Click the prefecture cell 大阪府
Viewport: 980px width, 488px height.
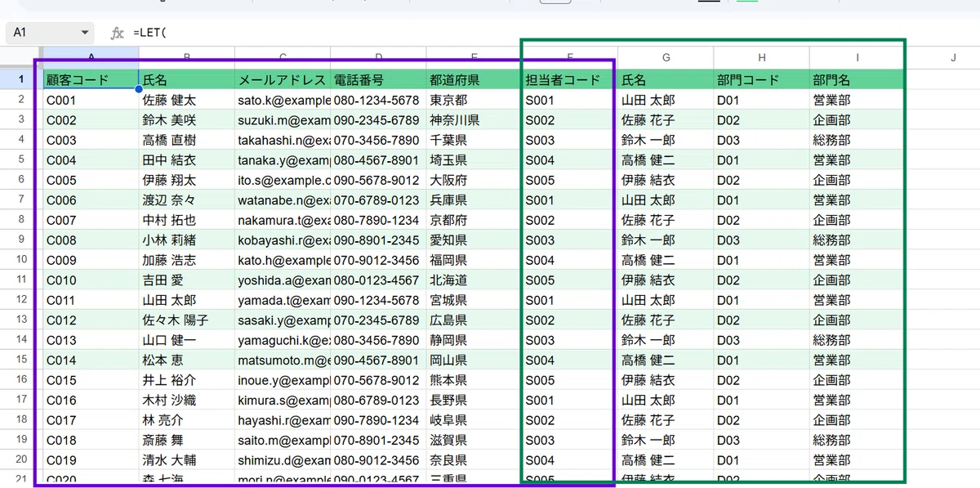pos(474,180)
